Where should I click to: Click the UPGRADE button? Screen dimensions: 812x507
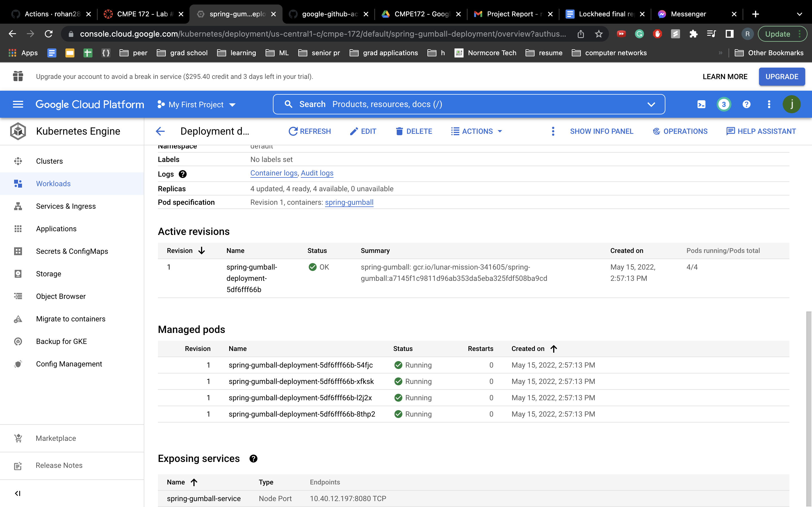(x=782, y=76)
